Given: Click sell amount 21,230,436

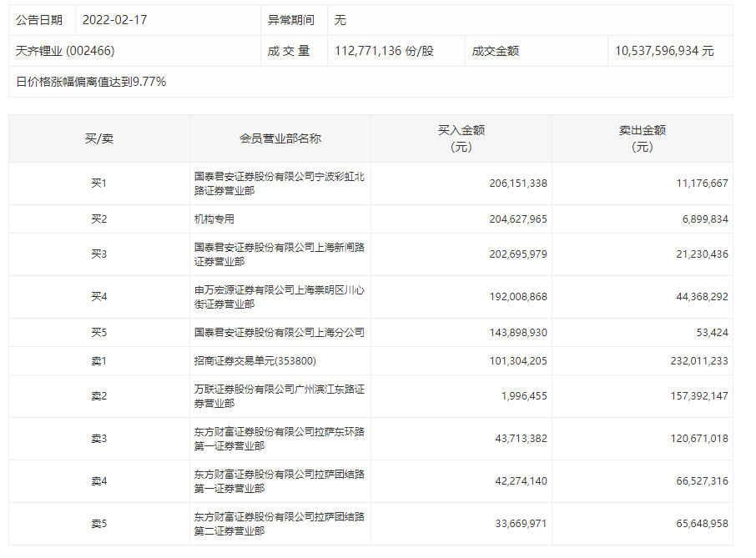Looking at the screenshot, I should click(x=702, y=254).
